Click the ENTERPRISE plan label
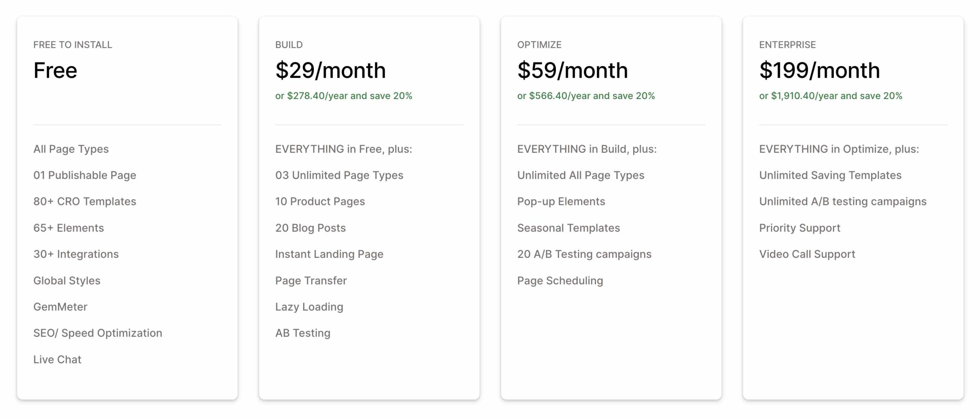 (787, 45)
